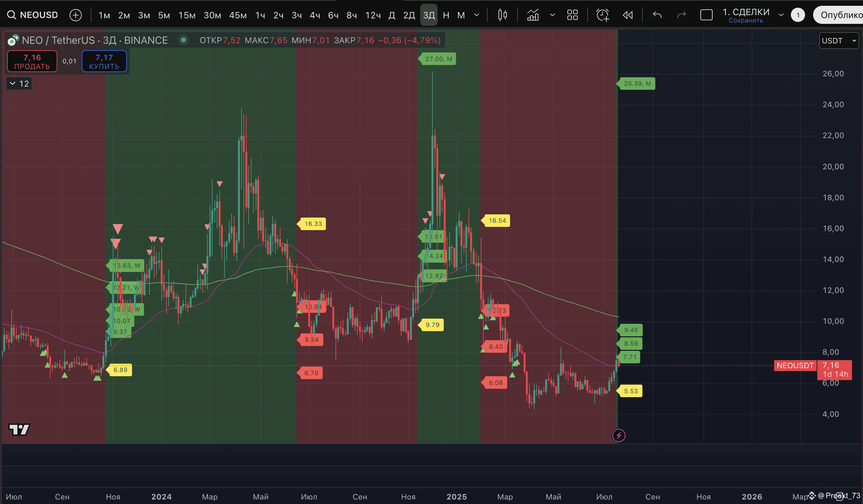Click the red 8.40 price label
The image size is (863, 504).
[495, 347]
